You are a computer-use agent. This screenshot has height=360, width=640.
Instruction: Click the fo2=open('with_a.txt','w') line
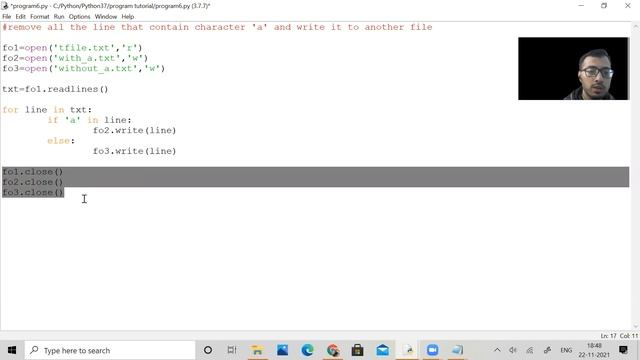tap(75, 58)
